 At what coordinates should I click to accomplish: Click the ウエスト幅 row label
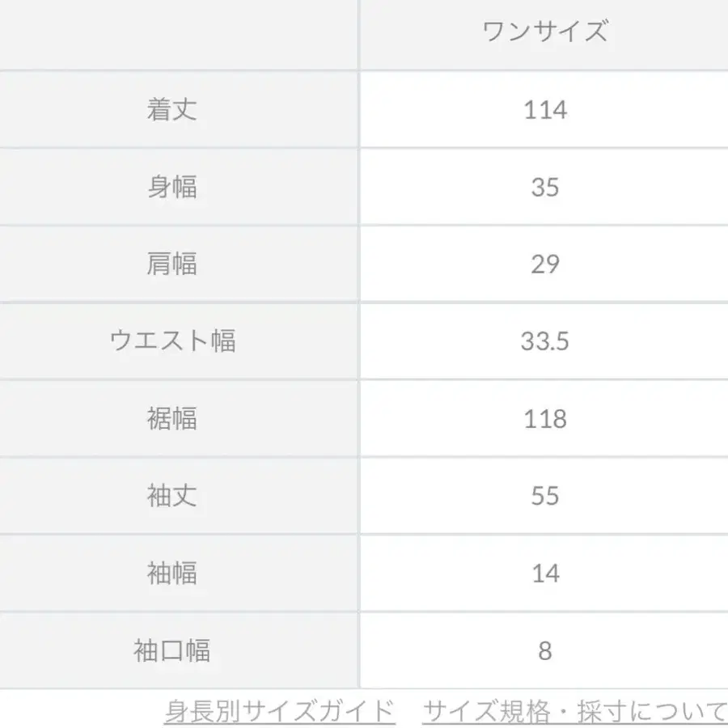tap(171, 341)
